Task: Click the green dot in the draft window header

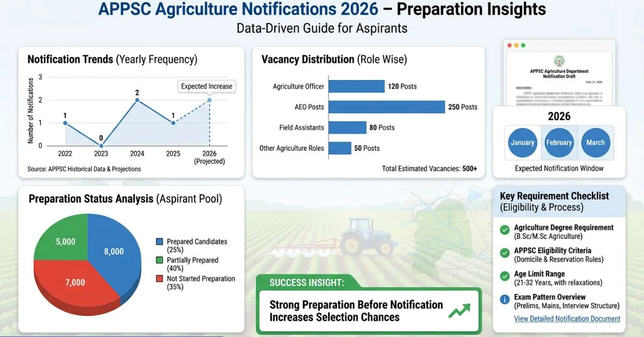Action: point(524,46)
